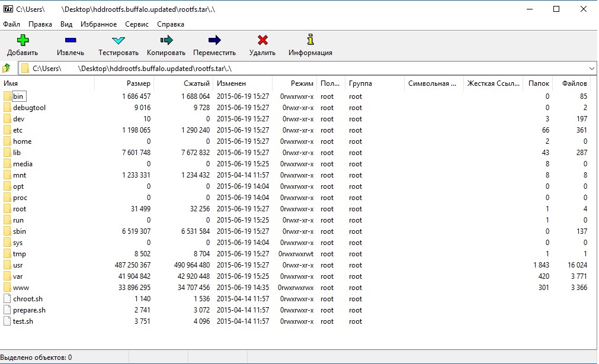The width and height of the screenshot is (599, 364).
Task: Click the red X Удалить icon
Action: [x=262, y=40]
